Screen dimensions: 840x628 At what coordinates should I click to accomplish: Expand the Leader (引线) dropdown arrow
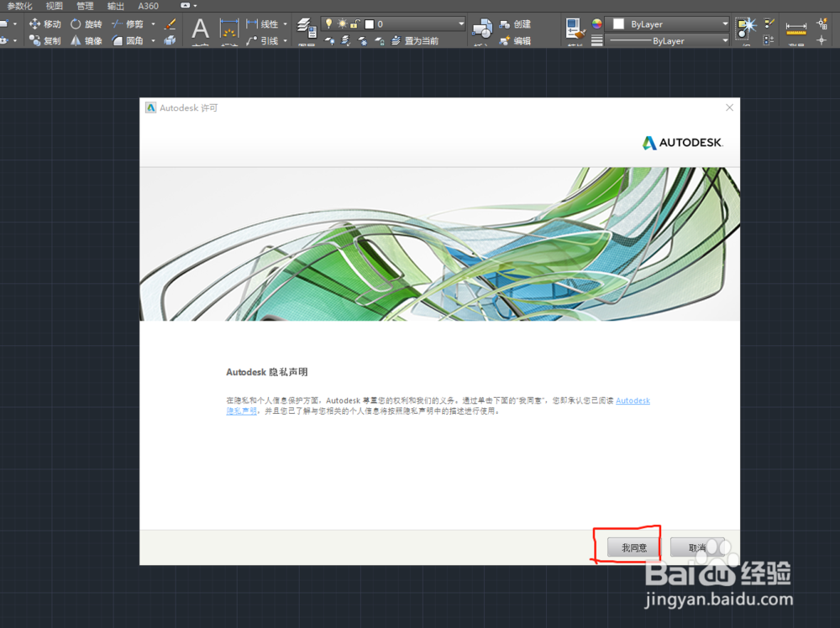285,40
